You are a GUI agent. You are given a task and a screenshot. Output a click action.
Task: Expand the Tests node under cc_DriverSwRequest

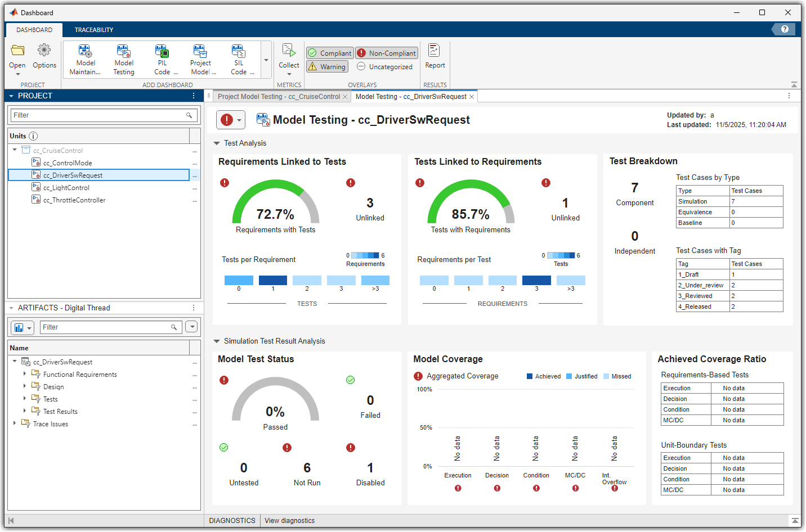[23, 399]
